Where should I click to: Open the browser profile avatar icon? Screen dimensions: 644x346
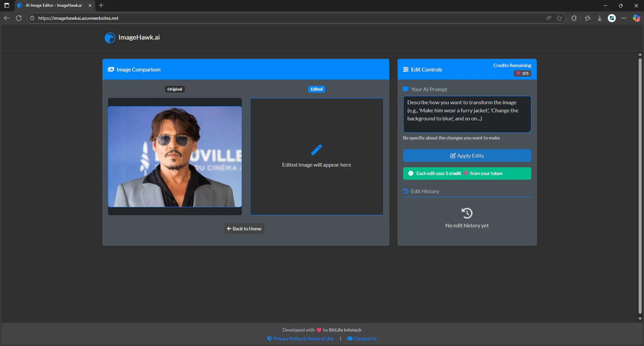point(612,18)
